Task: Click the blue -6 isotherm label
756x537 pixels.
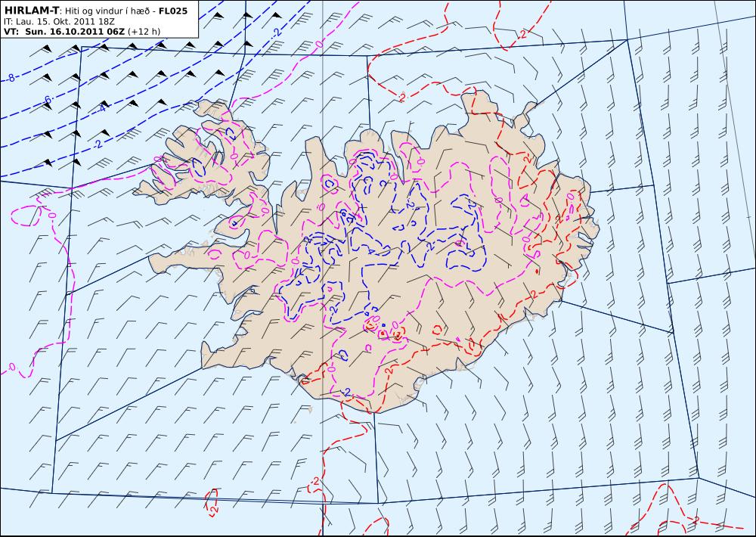Action: pos(47,100)
